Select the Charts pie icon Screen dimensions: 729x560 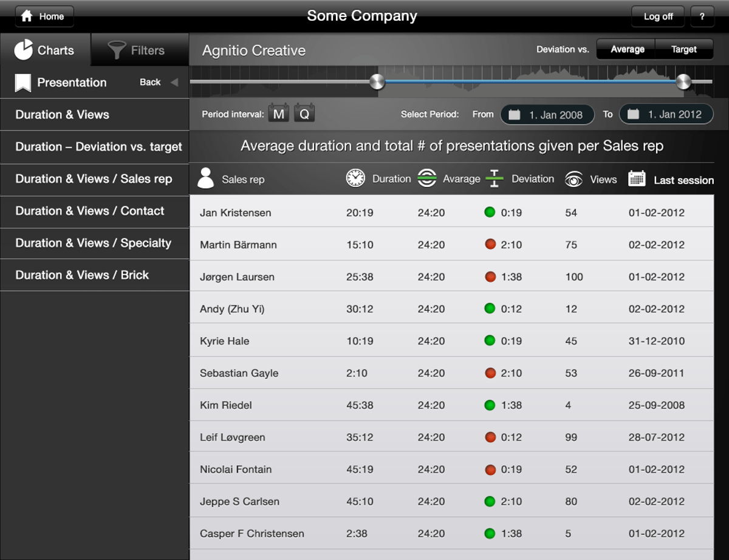pos(25,49)
